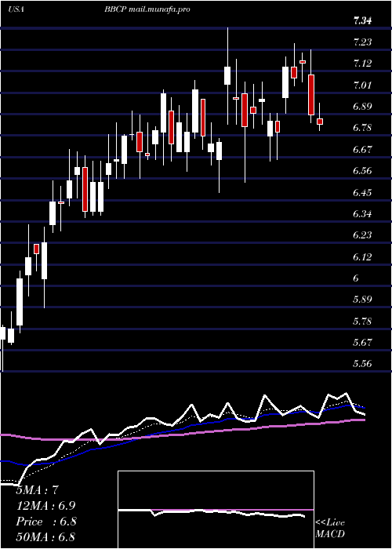The image size is (392, 549).
Task: Click the 6.23 price axis label
Action: [362, 235]
